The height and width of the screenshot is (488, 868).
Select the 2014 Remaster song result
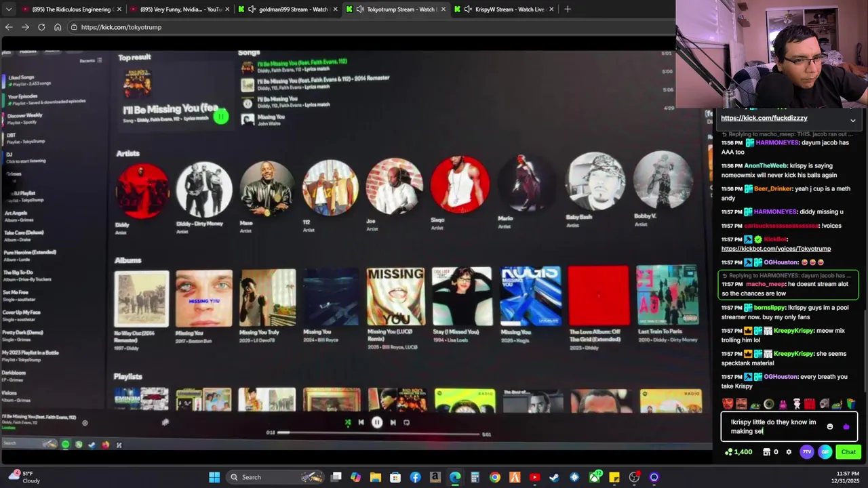(315, 83)
